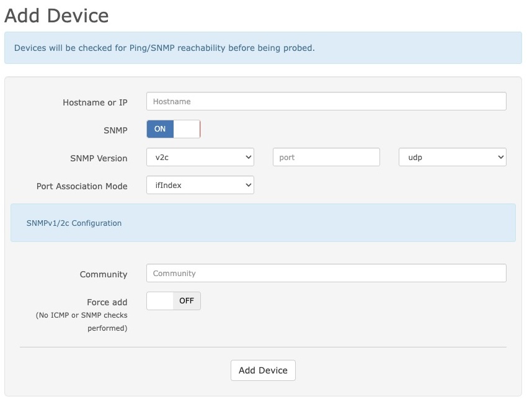Choose a transport protocol other than udp
This screenshot has height=407, width=532.
(452, 157)
